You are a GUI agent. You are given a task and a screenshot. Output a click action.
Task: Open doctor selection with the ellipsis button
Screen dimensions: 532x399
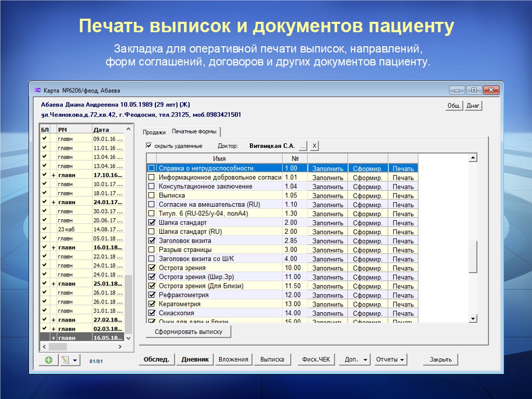coord(303,146)
